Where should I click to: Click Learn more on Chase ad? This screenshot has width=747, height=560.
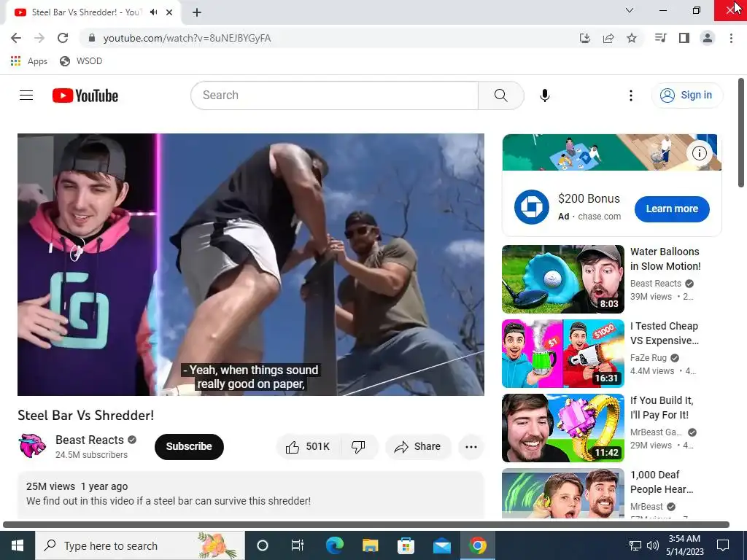pyautogui.click(x=672, y=209)
